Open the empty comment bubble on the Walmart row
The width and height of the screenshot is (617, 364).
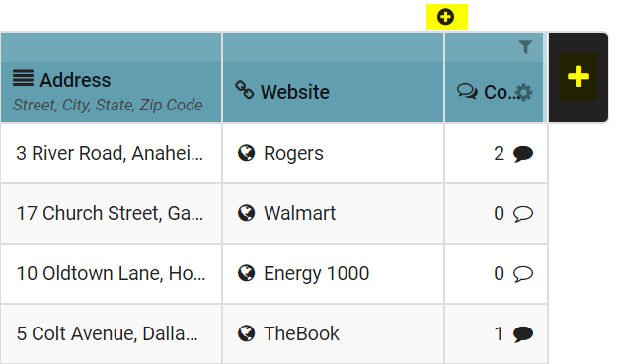[523, 214]
